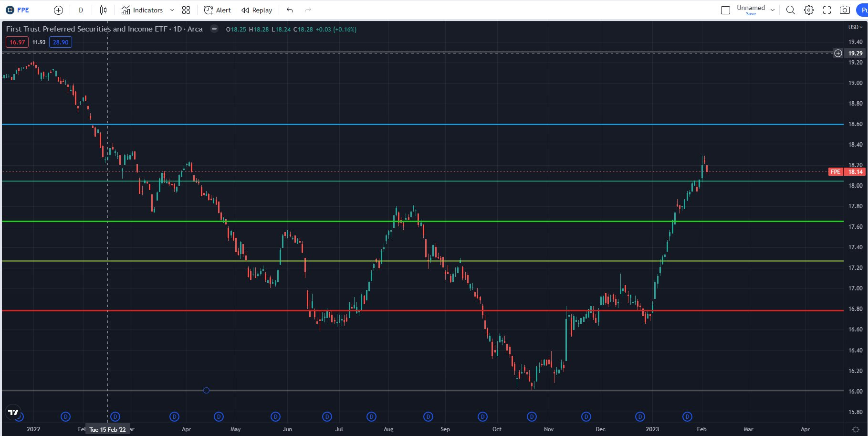The width and height of the screenshot is (868, 436).
Task: Click the dividend D marker just before Jun
Action: click(275, 417)
